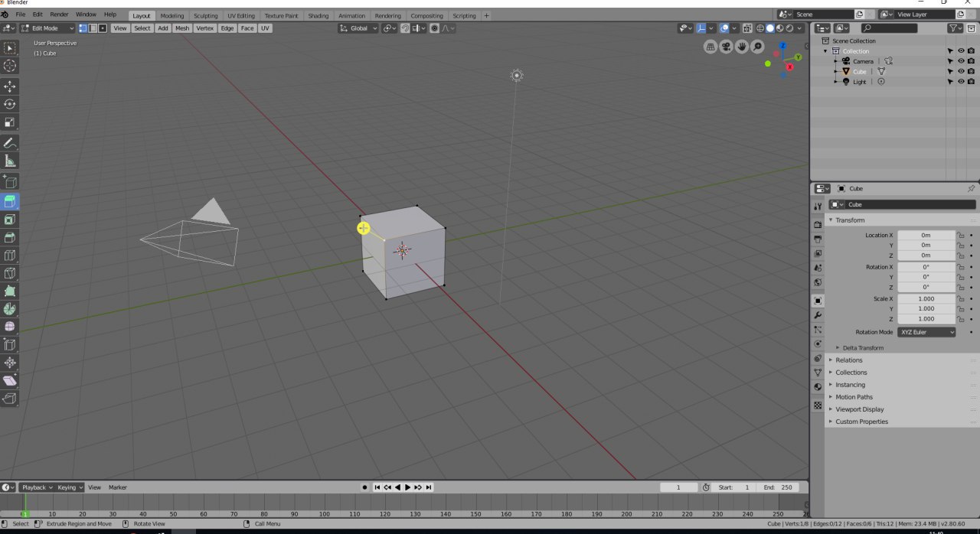Open the Edit Mode dropdown
980x534 pixels.
(x=47, y=28)
